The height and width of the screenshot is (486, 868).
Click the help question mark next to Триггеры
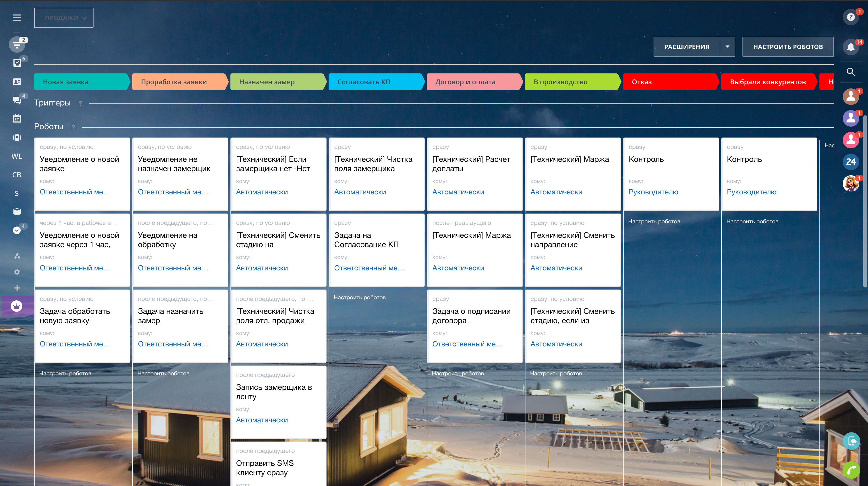coord(81,104)
